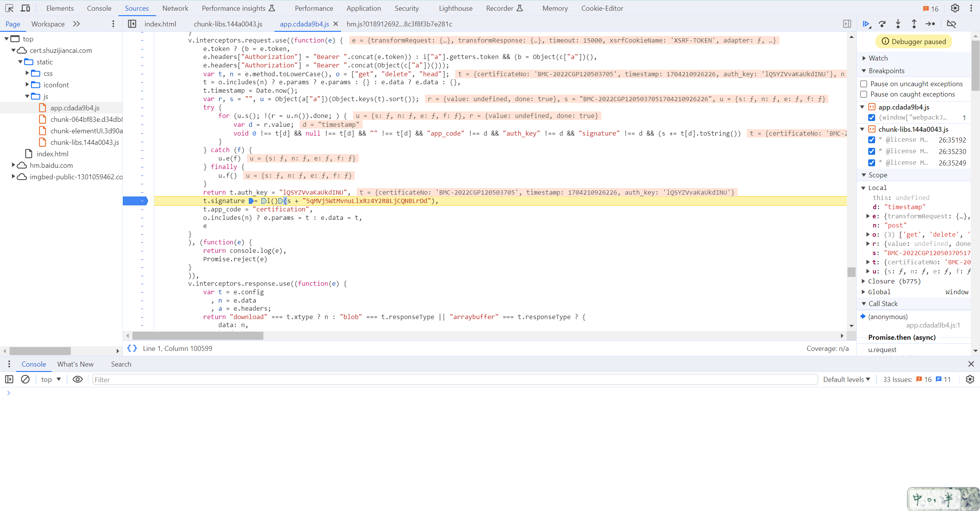Expand the css folder
The height and width of the screenshot is (511, 980).
click(27, 73)
